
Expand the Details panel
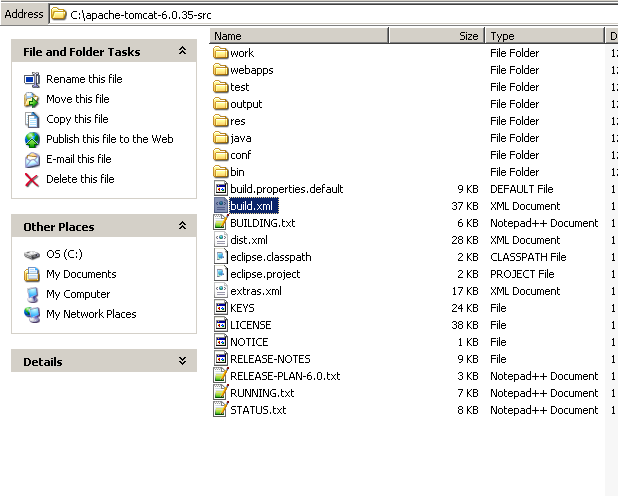182,361
